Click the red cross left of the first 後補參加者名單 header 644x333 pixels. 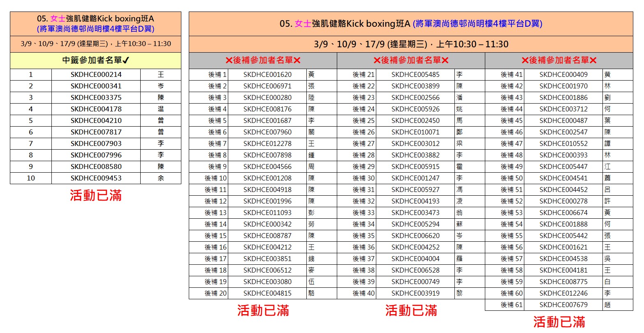(229, 60)
